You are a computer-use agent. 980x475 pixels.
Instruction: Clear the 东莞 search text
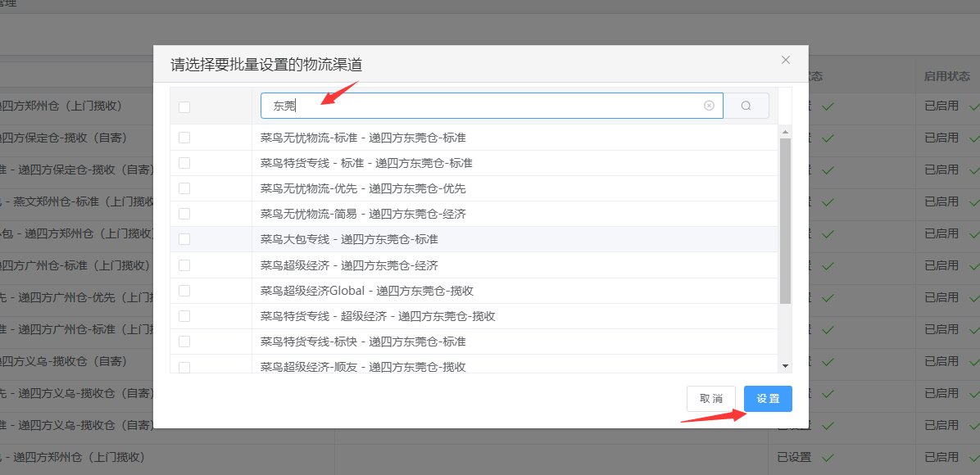pos(709,106)
